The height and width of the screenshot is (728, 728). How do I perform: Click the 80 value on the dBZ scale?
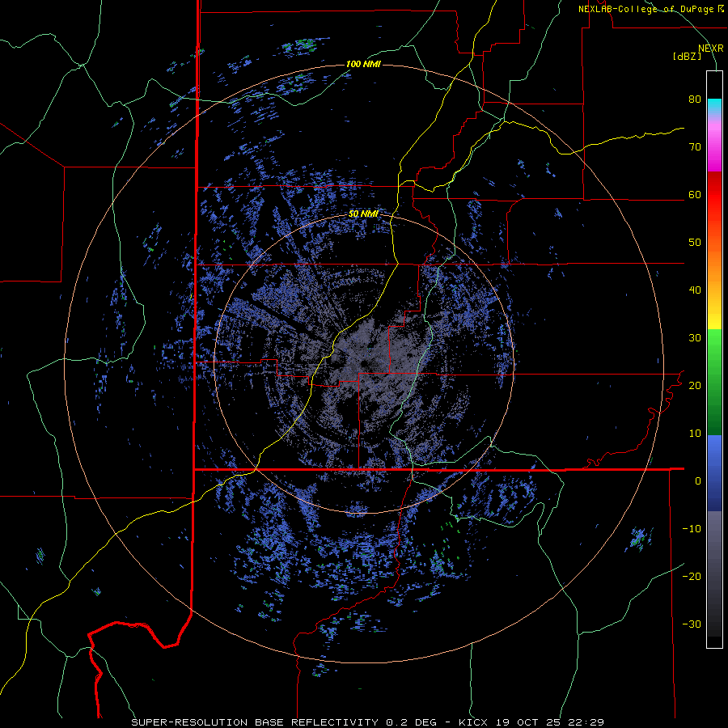click(x=695, y=99)
